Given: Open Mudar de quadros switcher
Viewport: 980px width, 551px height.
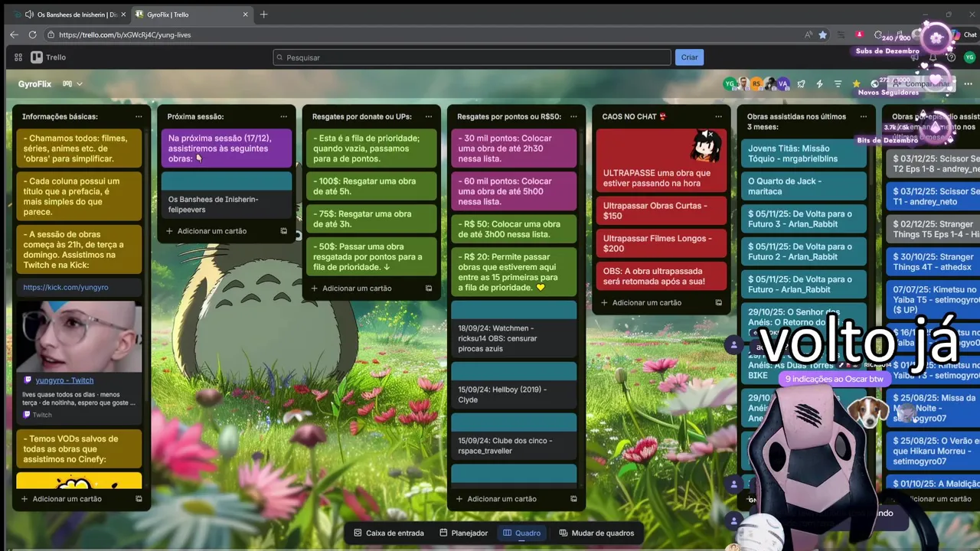Looking at the screenshot, I should pyautogui.click(x=596, y=533).
